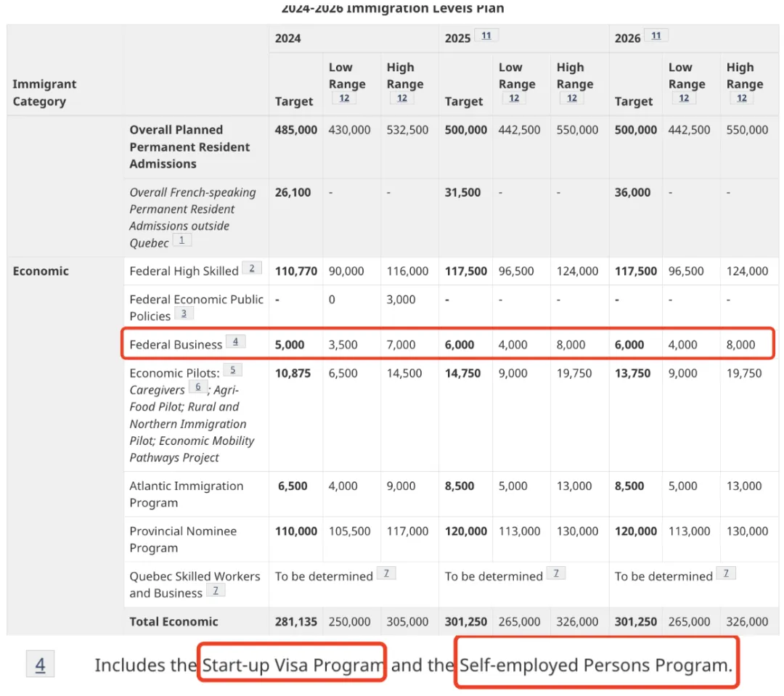Click the Economic category label
784x696 pixels.
pyautogui.click(x=41, y=271)
